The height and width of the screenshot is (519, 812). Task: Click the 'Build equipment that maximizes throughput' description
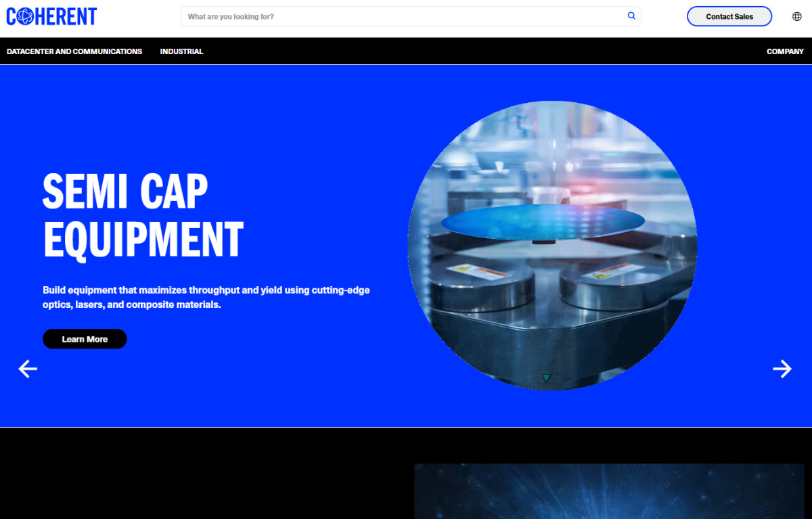[206, 297]
